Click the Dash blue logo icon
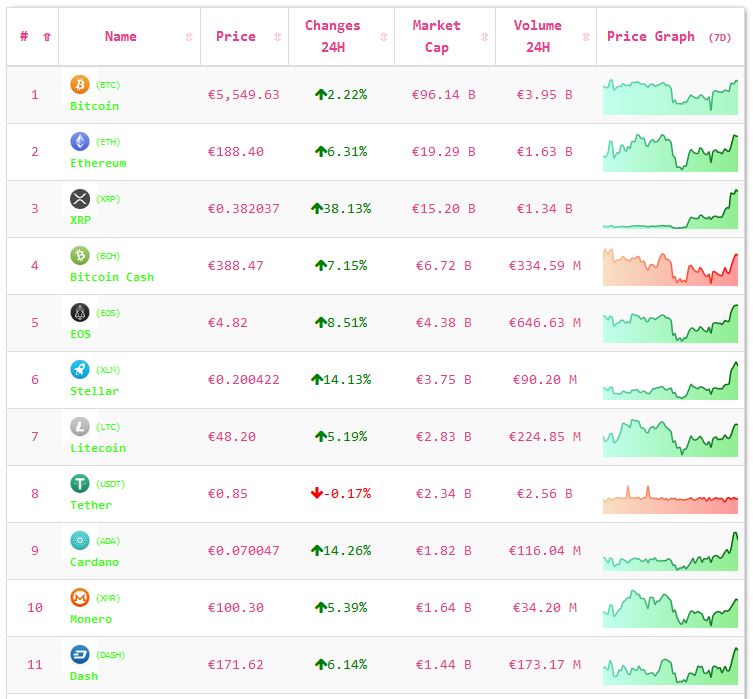 (x=80, y=654)
